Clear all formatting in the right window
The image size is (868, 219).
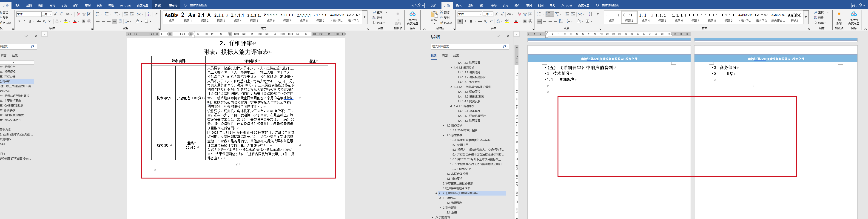coord(519,14)
